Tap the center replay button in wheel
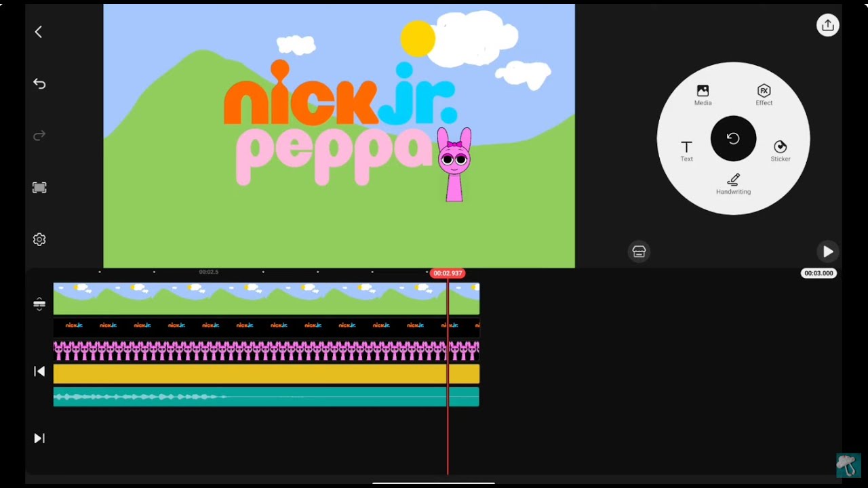This screenshot has width=868, height=488. [733, 138]
